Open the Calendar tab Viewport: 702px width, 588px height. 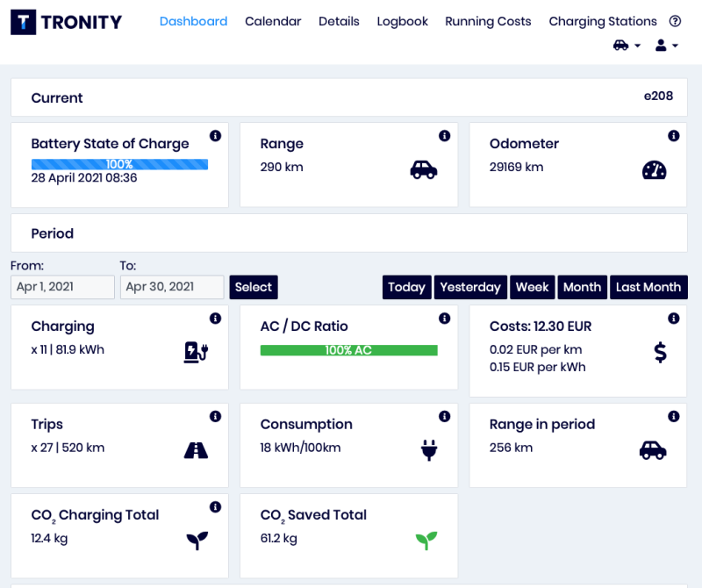(273, 22)
